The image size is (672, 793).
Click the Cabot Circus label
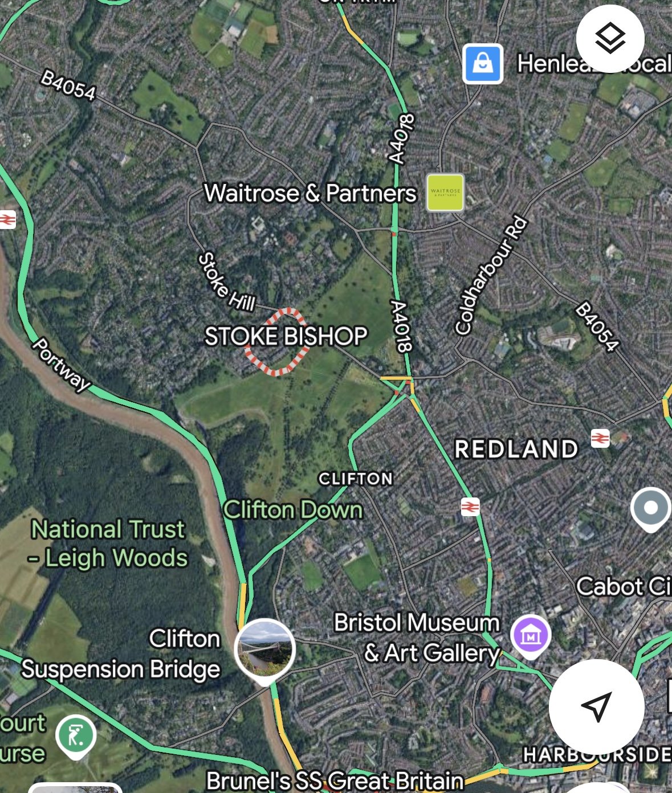[x=624, y=586]
